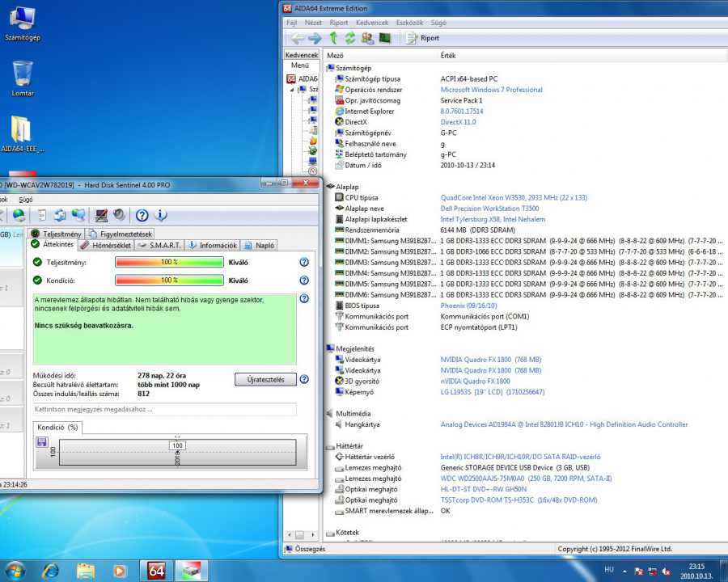Viewport: 728px width, 582px height.
Task: Open the users icon in AIDA64 toolbar
Action: coord(367,38)
